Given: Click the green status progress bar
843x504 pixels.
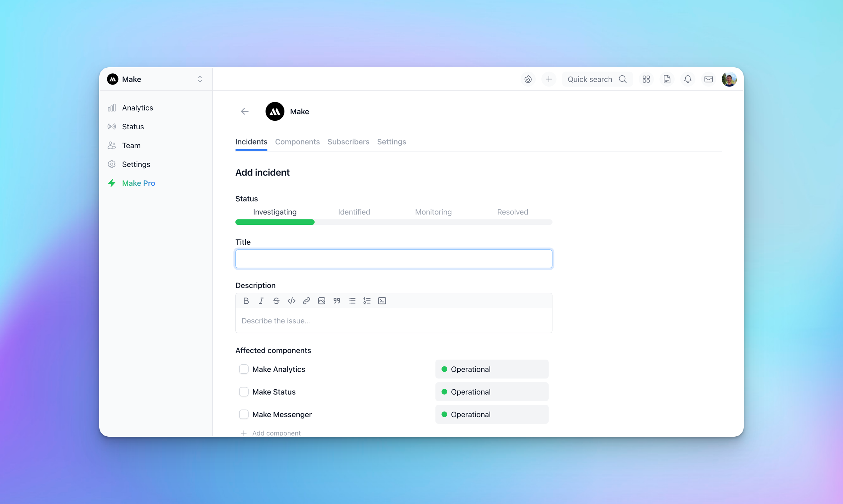Looking at the screenshot, I should (x=275, y=222).
